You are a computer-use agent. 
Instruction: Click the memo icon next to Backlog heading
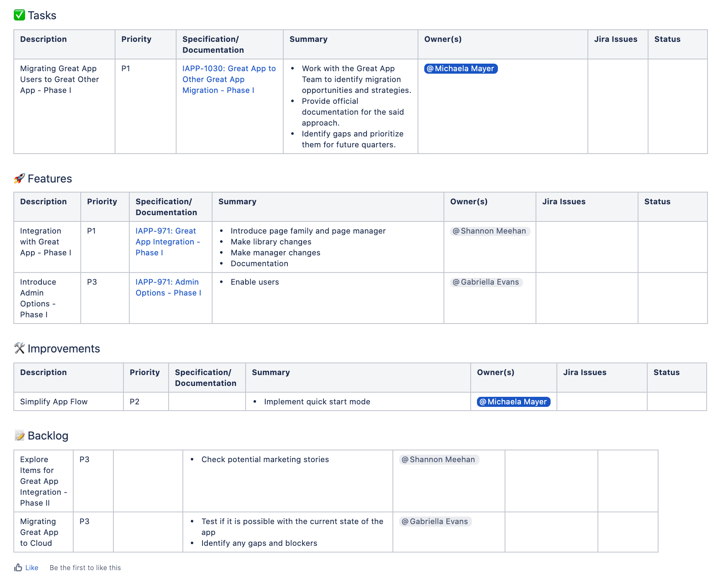(19, 435)
